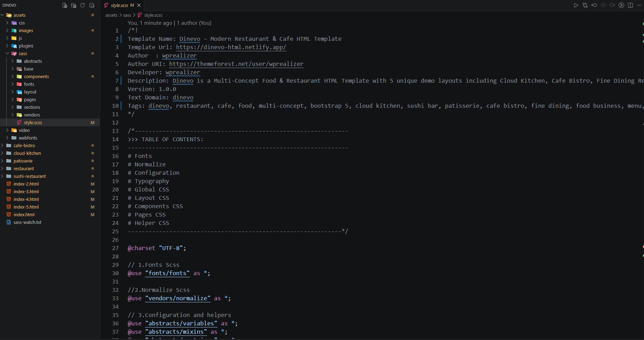This screenshot has width=644, height=340.
Task: Refresh the explorer file tree
Action: click(x=83, y=5)
